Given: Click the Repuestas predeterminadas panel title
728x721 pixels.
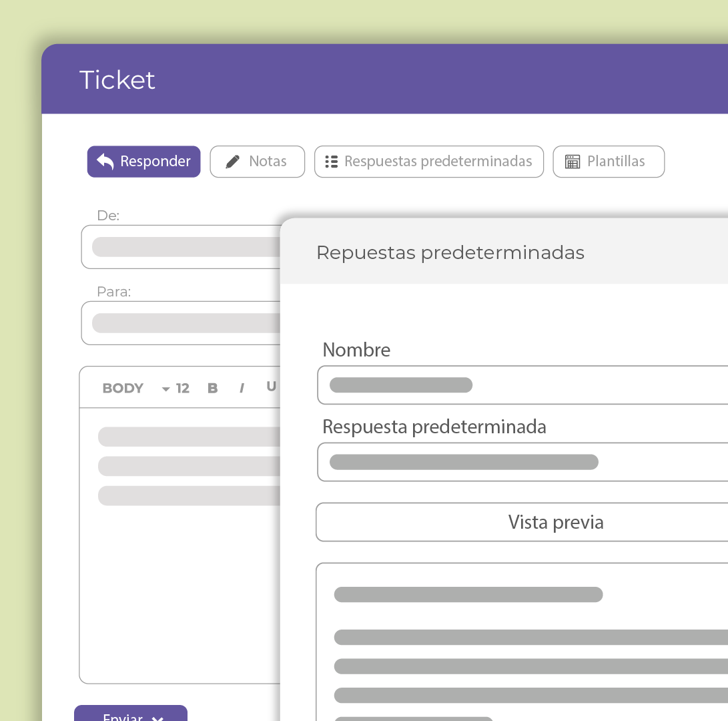Looking at the screenshot, I should pos(450,253).
